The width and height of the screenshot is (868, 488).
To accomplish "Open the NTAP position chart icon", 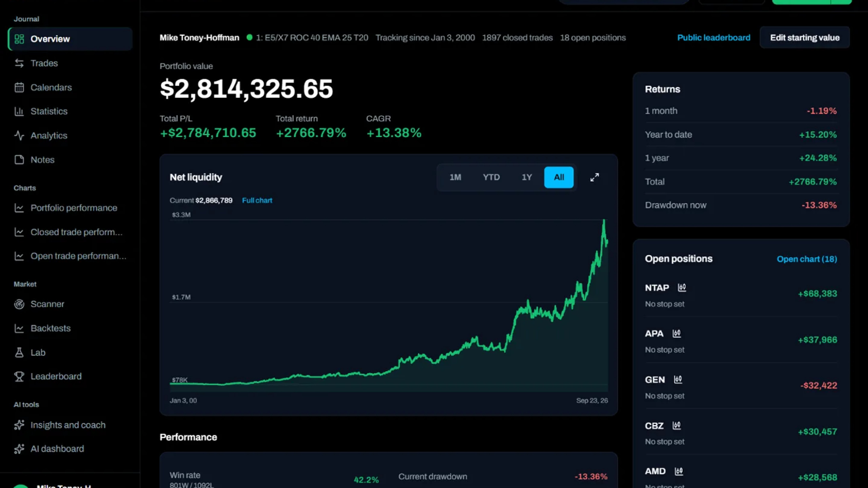I will (682, 288).
